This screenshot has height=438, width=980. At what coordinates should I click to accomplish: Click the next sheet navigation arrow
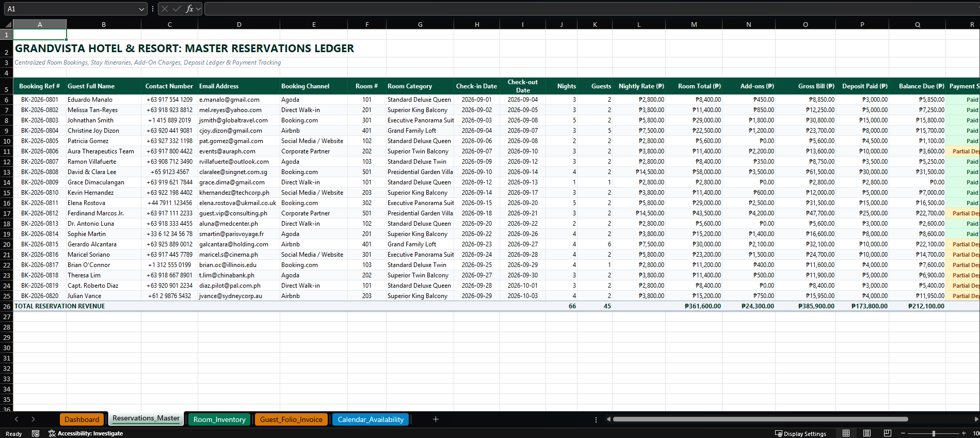[x=33, y=419]
